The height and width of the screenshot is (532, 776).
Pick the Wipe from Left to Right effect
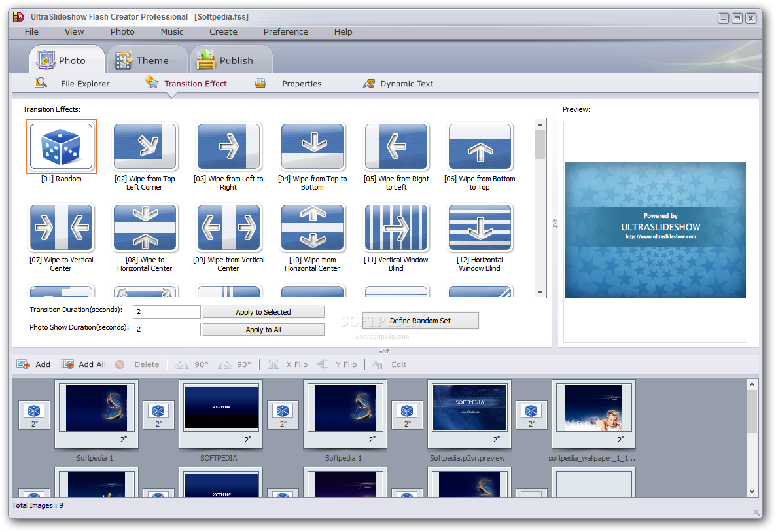pyautogui.click(x=228, y=147)
